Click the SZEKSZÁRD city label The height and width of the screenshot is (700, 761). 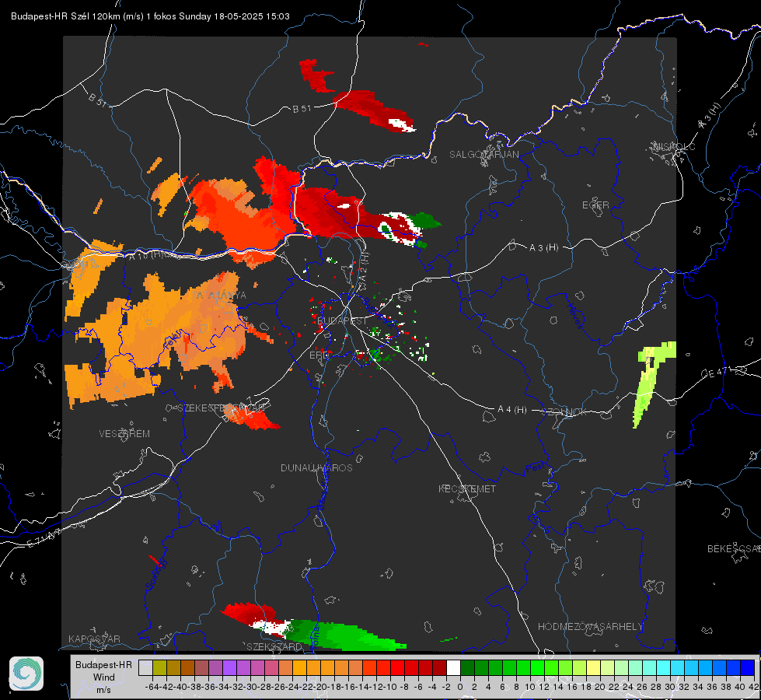pos(274,646)
